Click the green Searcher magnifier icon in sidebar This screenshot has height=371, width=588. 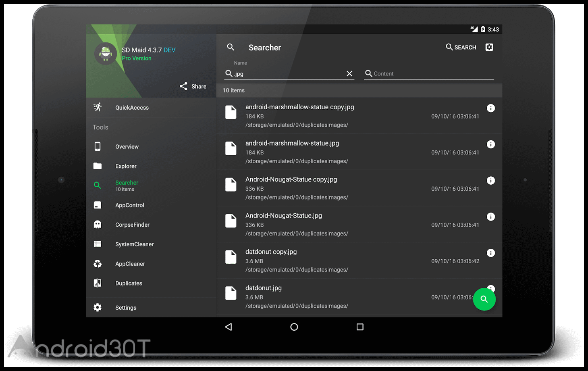tap(98, 185)
